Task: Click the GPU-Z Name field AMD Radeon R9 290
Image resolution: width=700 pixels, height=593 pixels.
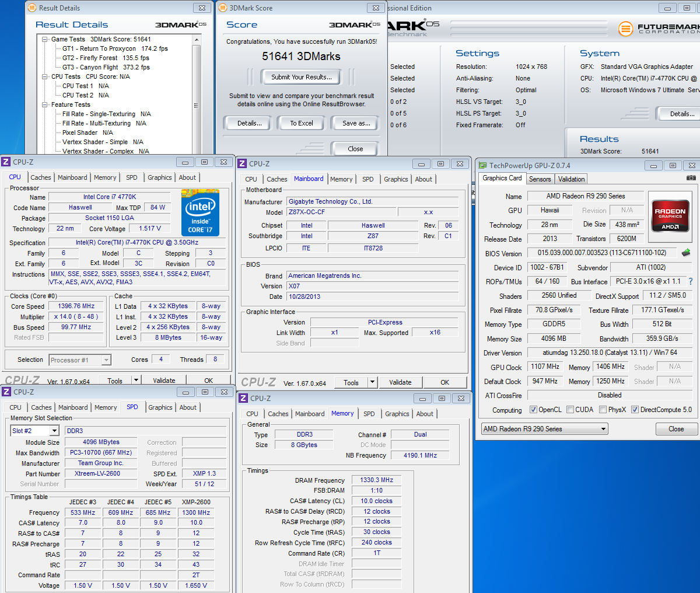Action: click(586, 196)
